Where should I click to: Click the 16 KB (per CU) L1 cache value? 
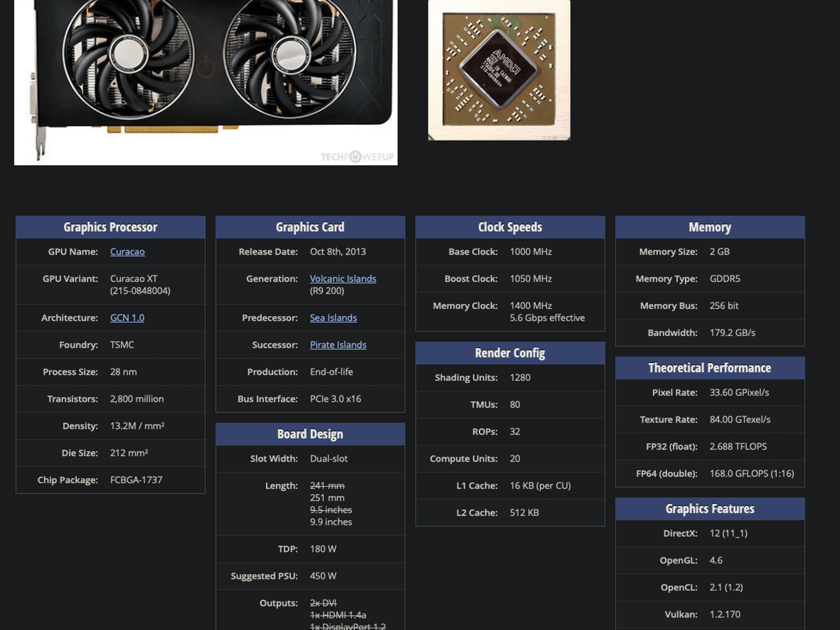pyautogui.click(x=540, y=486)
